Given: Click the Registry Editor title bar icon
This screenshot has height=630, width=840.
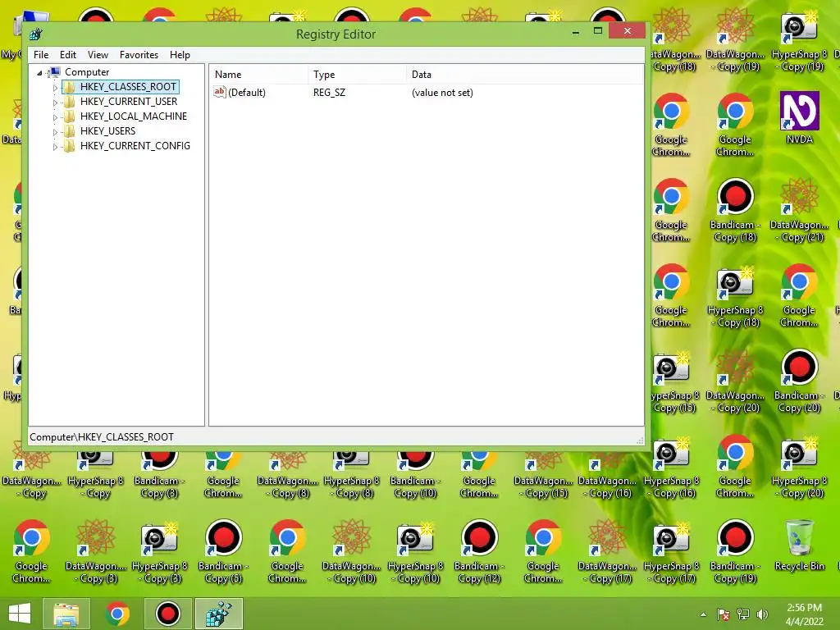Looking at the screenshot, I should (x=36, y=34).
